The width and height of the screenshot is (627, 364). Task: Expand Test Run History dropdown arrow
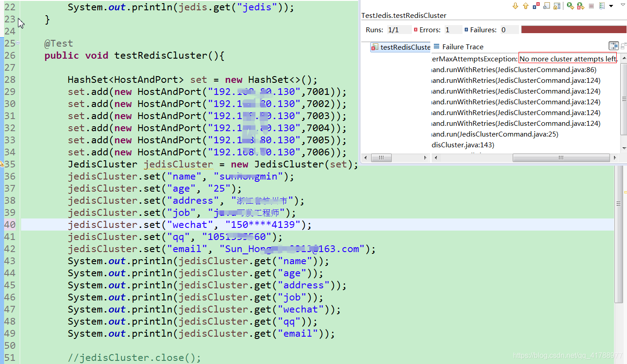(611, 6)
